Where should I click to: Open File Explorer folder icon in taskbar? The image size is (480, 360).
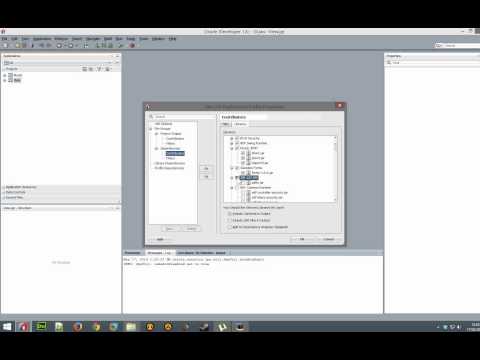131,327
